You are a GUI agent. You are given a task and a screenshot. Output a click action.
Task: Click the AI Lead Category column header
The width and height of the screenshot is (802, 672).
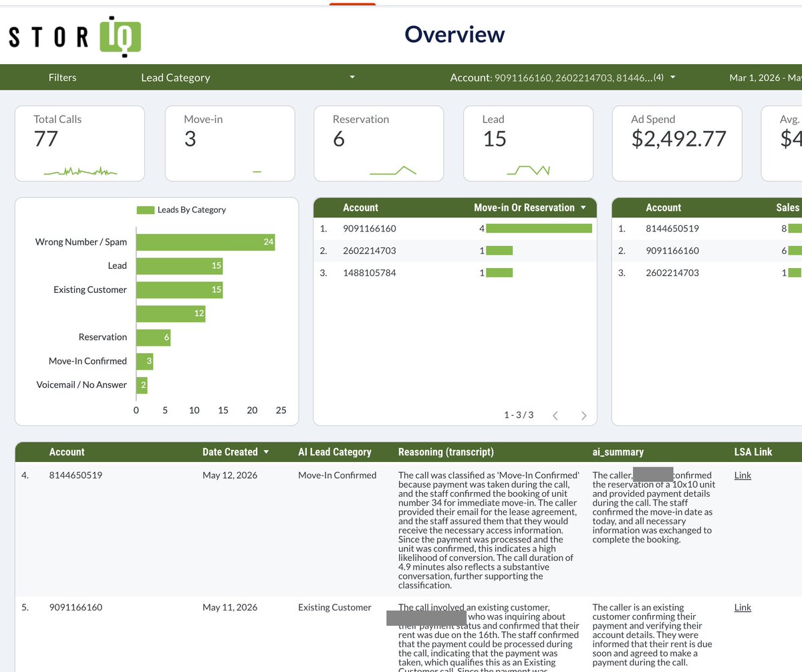coord(334,452)
